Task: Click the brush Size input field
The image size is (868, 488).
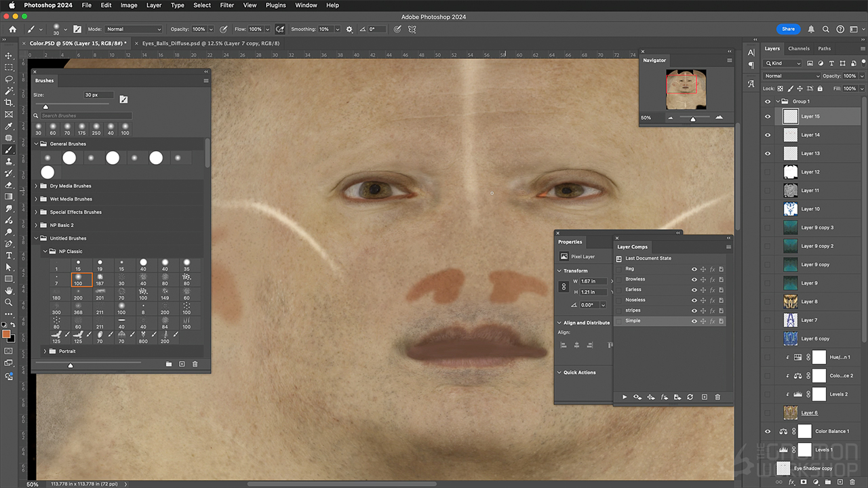Action: coord(99,95)
